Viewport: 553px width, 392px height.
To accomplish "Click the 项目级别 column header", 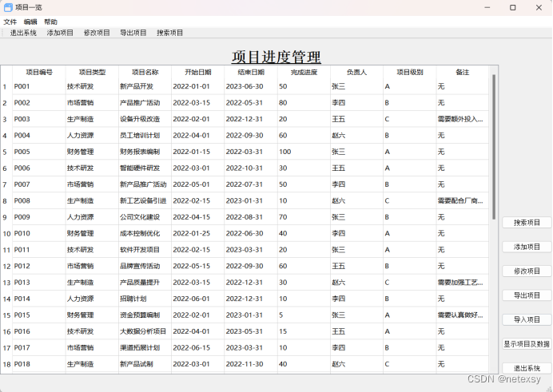I will 410,72.
